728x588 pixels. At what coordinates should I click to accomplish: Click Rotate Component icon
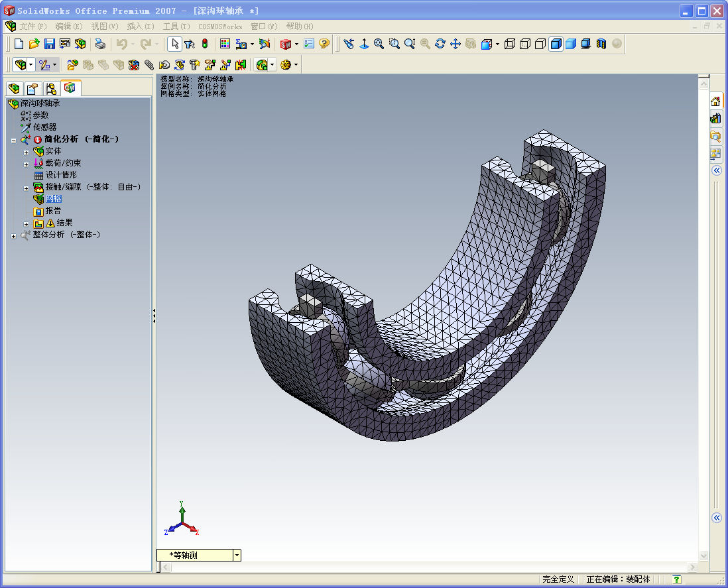pos(180,65)
